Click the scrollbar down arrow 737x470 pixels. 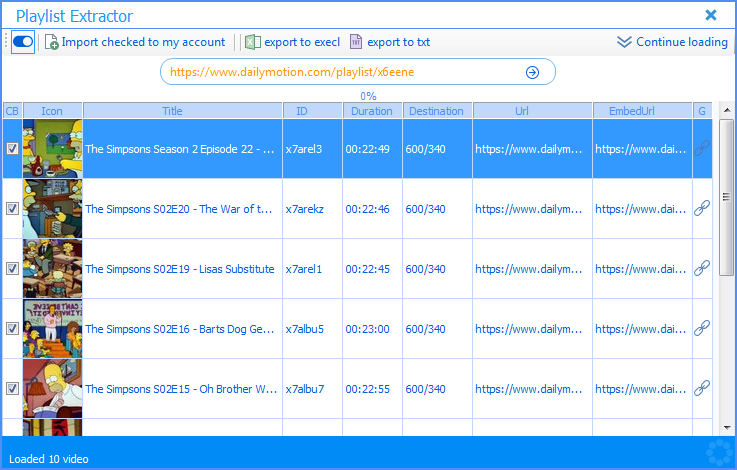727,428
